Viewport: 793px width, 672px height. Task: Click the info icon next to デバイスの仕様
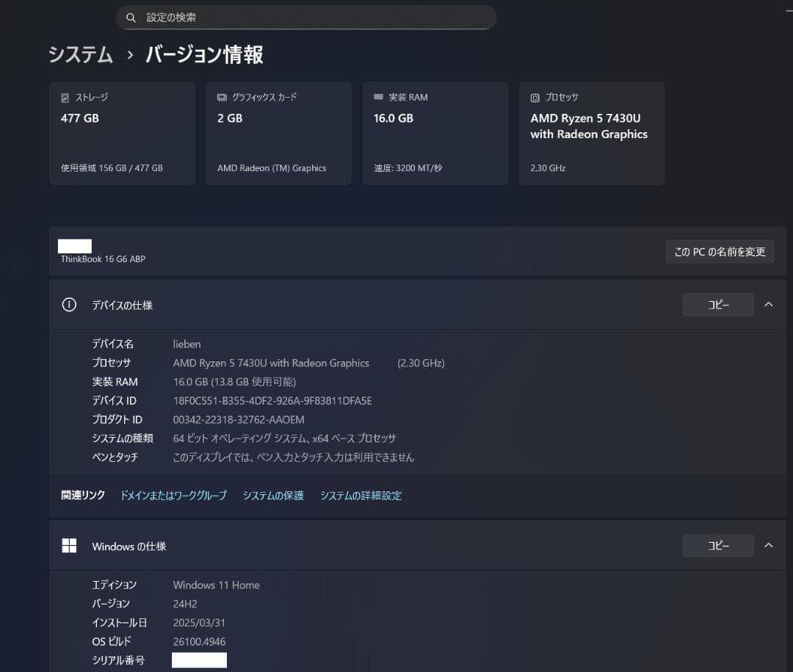[69, 304]
